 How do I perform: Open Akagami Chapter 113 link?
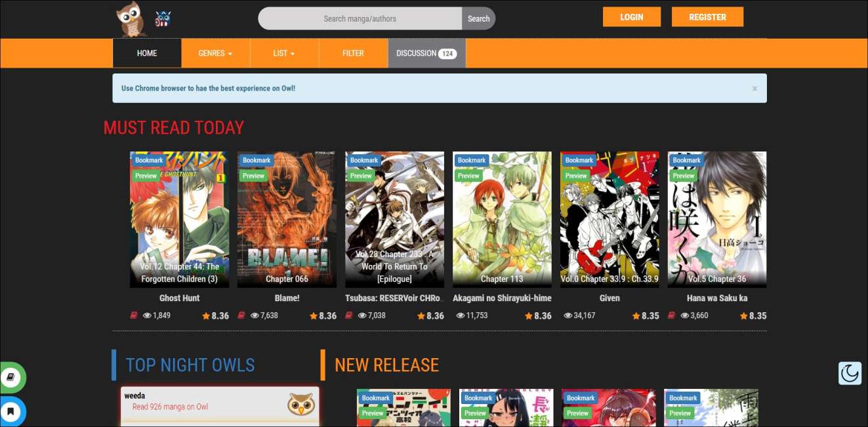502,279
